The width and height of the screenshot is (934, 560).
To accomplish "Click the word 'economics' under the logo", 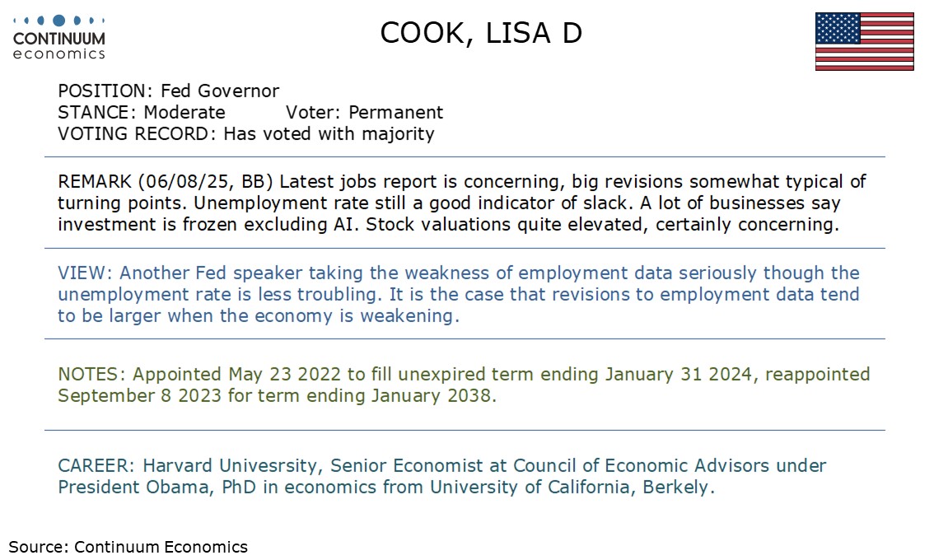I will pyautogui.click(x=59, y=54).
